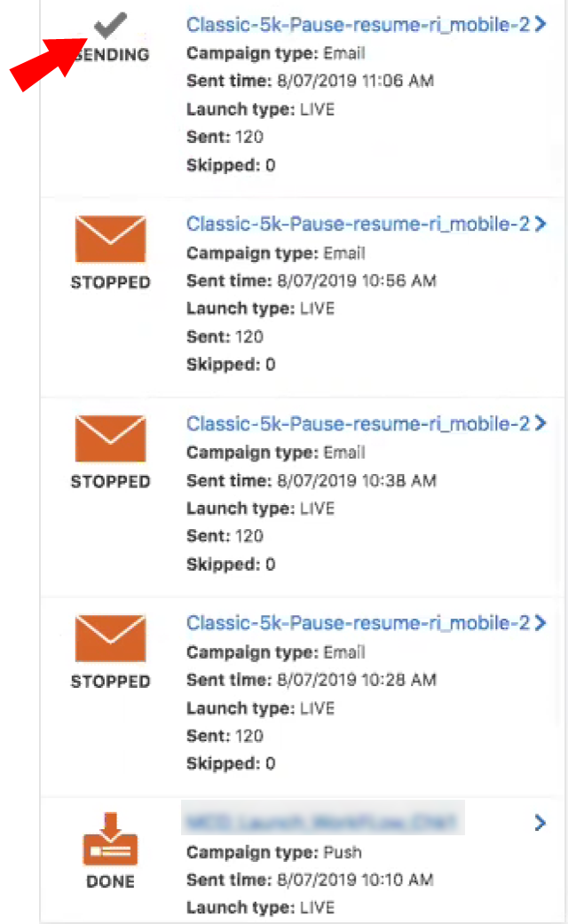Click the DONE status label
Image resolution: width=568 pixels, height=924 pixels.
pyautogui.click(x=110, y=881)
